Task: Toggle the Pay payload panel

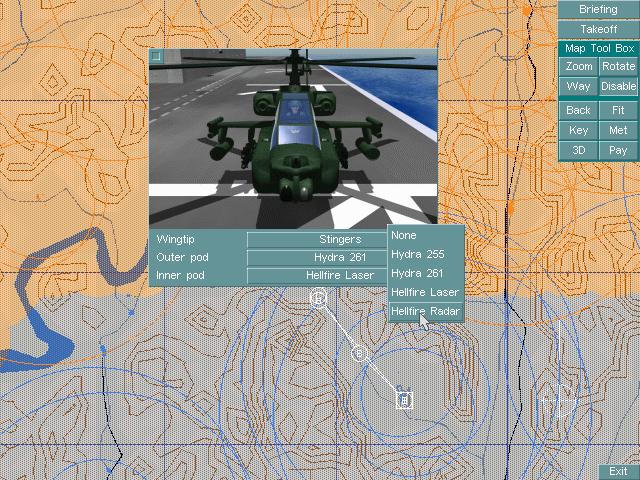Action: [x=618, y=150]
